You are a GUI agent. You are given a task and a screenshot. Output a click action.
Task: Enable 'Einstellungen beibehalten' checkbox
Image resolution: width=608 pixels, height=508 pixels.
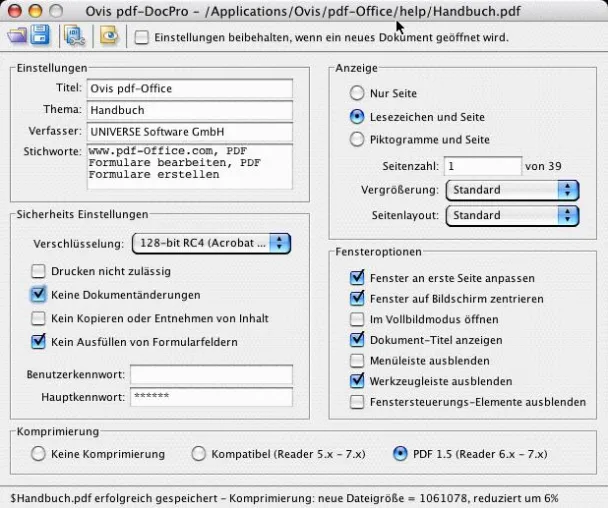141,38
